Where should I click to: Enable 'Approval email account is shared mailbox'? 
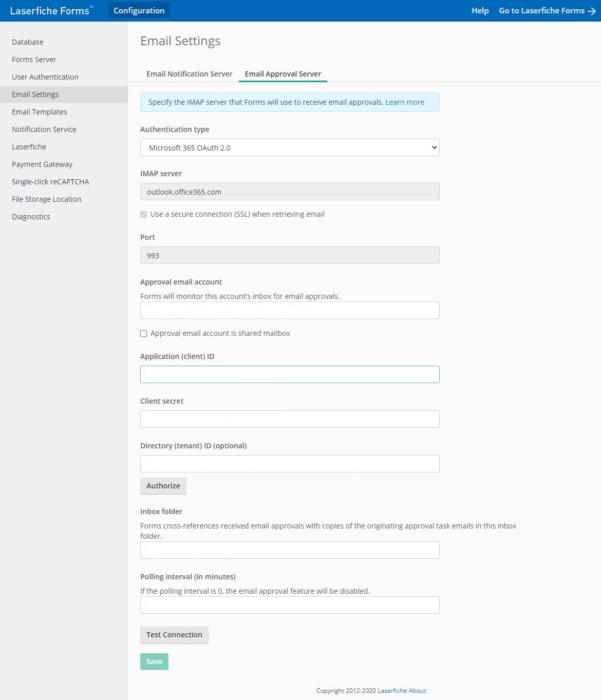click(x=143, y=333)
